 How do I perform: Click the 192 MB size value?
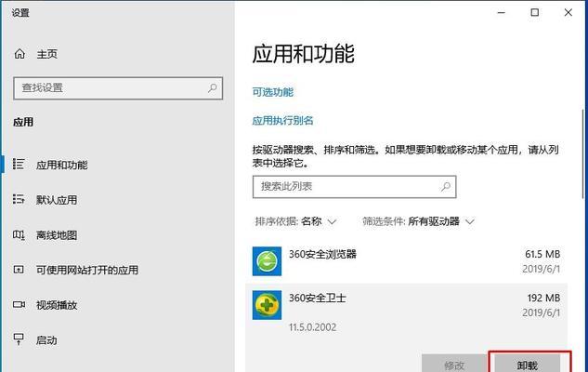pos(543,298)
